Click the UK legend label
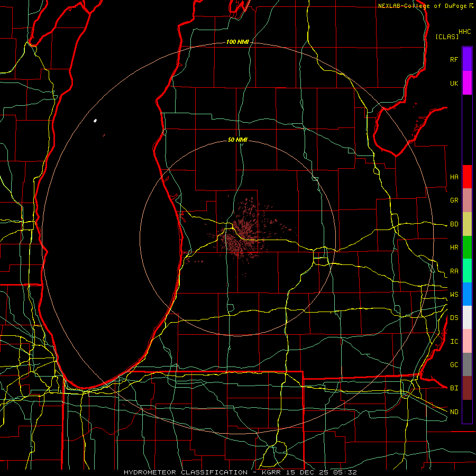This screenshot has width=476, height=476. [x=454, y=83]
